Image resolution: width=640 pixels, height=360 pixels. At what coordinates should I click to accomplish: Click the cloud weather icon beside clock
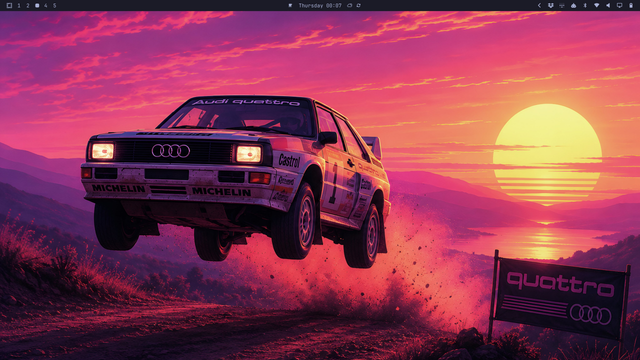(x=349, y=6)
